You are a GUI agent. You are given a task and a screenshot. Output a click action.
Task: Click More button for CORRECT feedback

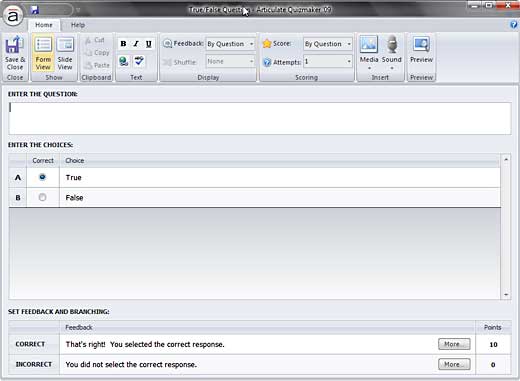[x=454, y=344]
